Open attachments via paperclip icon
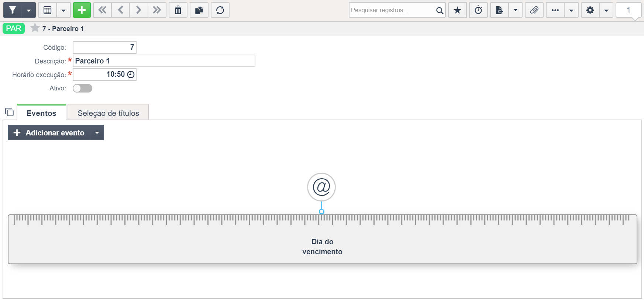The width and height of the screenshot is (644, 300). point(534,10)
